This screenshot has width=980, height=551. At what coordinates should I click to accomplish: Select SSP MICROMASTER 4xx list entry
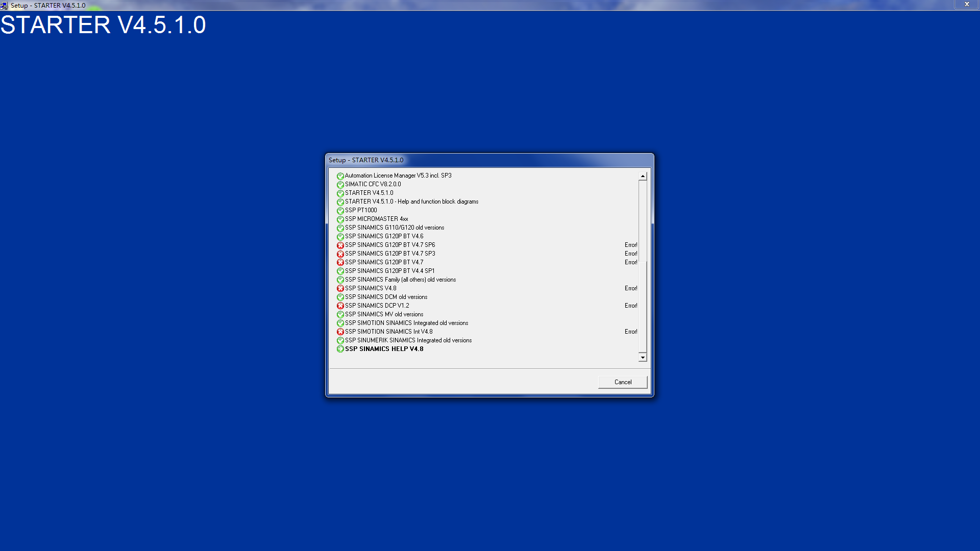376,219
